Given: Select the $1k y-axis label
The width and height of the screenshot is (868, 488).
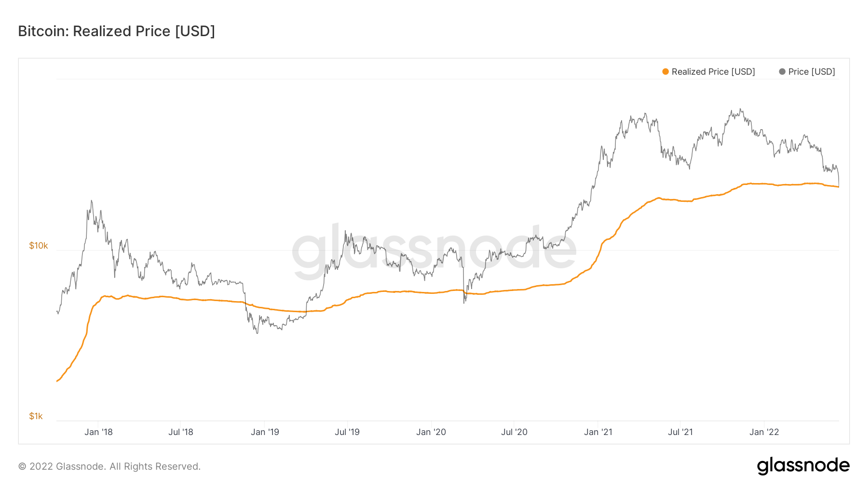Looking at the screenshot, I should [x=36, y=416].
